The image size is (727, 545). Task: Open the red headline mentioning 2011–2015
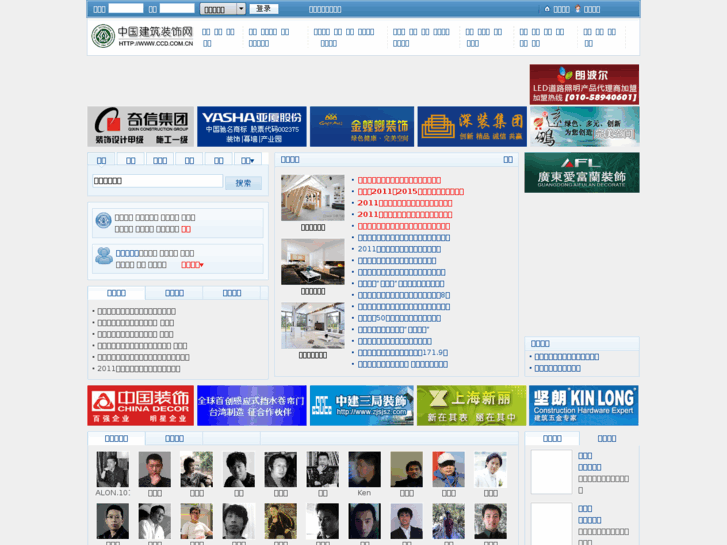(411, 192)
